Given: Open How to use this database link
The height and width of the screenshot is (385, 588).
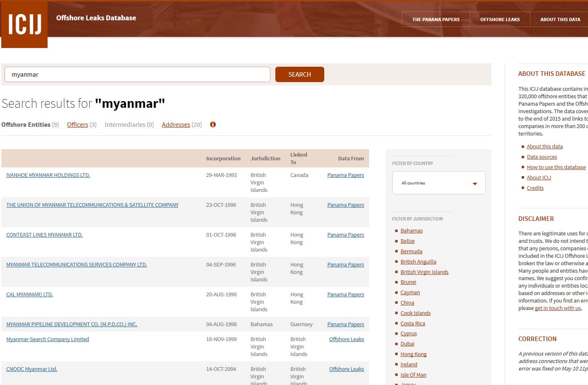Looking at the screenshot, I should [556, 167].
